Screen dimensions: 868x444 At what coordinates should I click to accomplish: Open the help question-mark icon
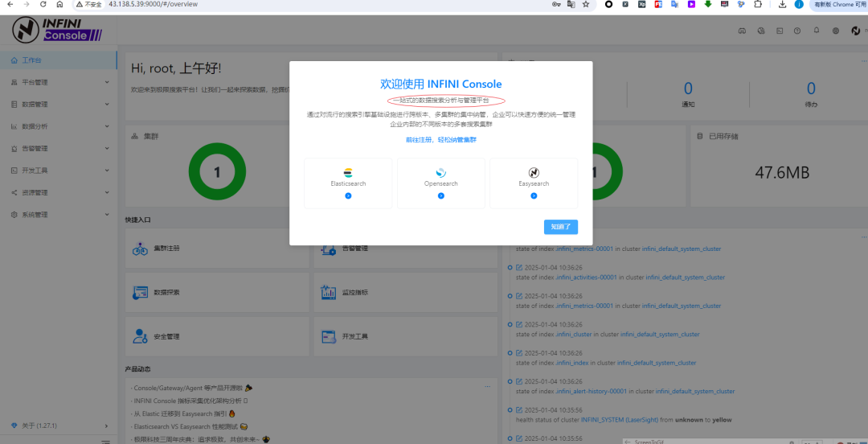point(797,31)
